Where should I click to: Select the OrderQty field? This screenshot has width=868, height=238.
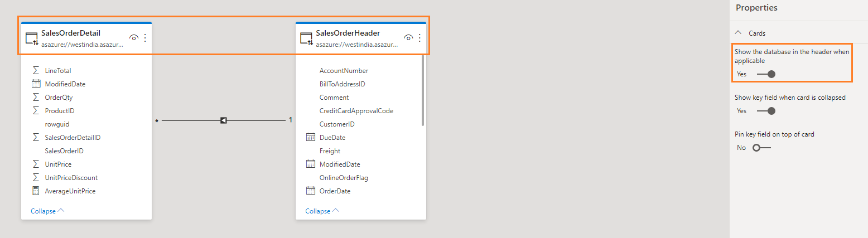pos(59,98)
